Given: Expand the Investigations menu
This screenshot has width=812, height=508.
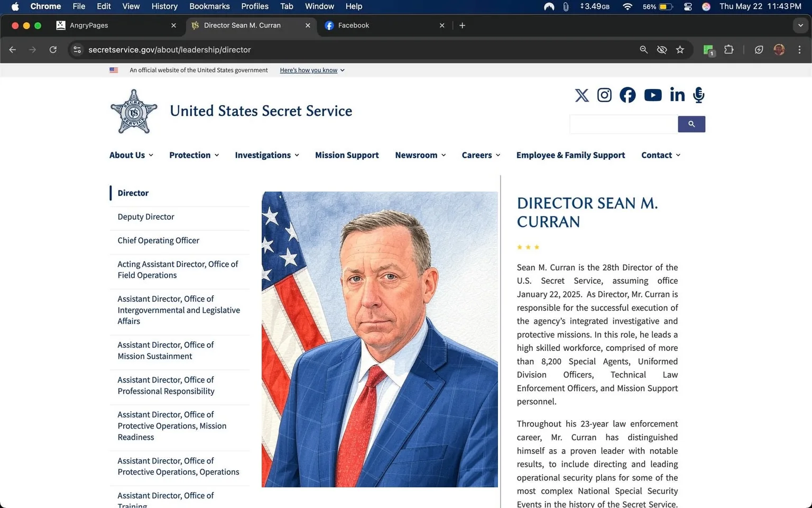Looking at the screenshot, I should [267, 155].
